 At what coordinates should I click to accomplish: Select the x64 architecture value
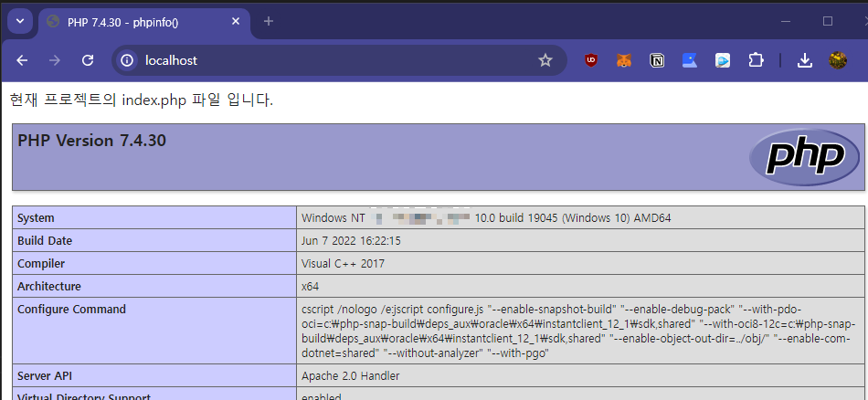(310, 287)
